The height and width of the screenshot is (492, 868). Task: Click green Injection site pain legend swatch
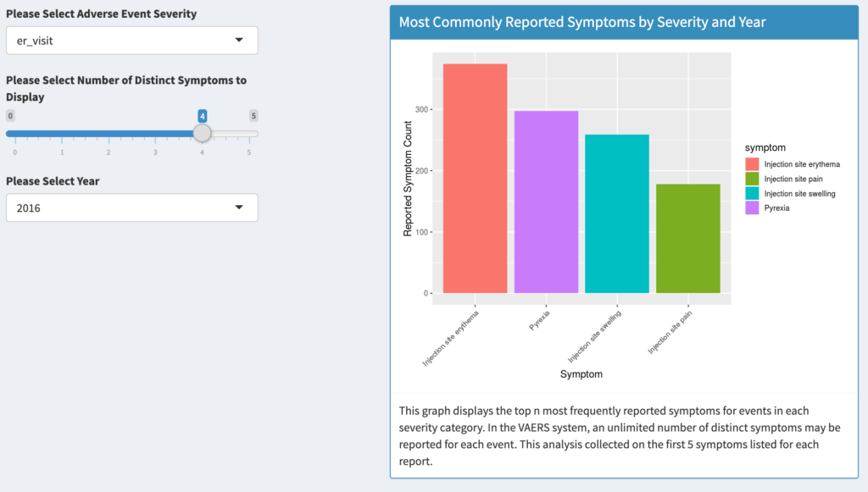(752, 179)
